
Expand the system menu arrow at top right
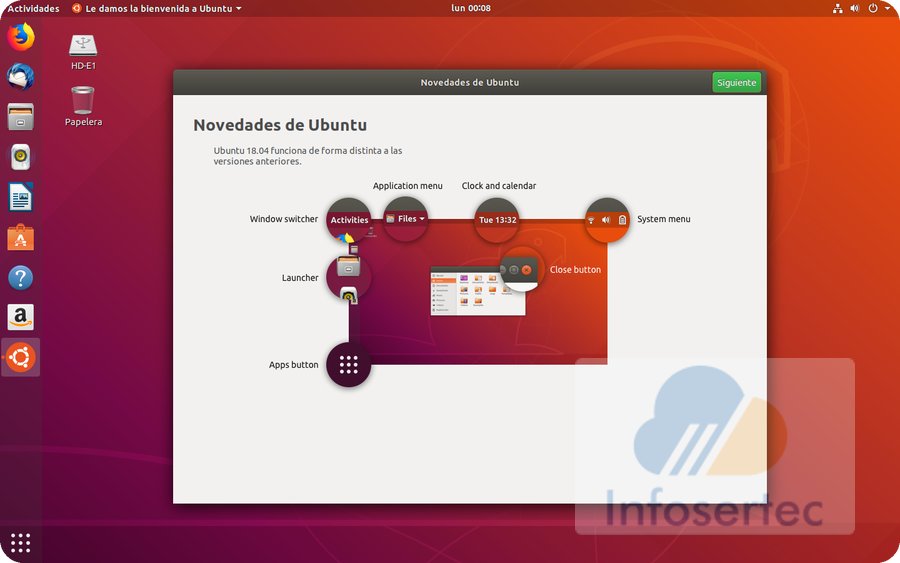click(886, 8)
